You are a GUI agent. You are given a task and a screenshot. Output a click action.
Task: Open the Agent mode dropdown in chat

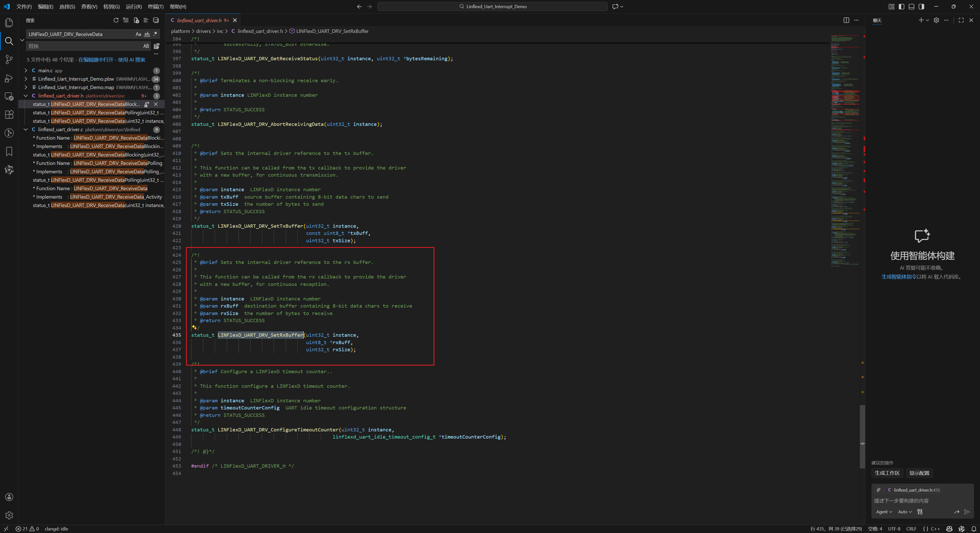click(x=884, y=512)
